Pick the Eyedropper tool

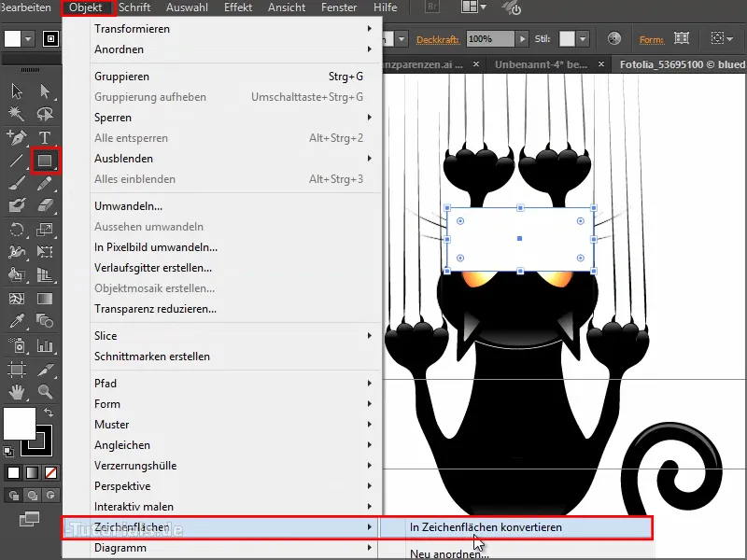(x=17, y=321)
